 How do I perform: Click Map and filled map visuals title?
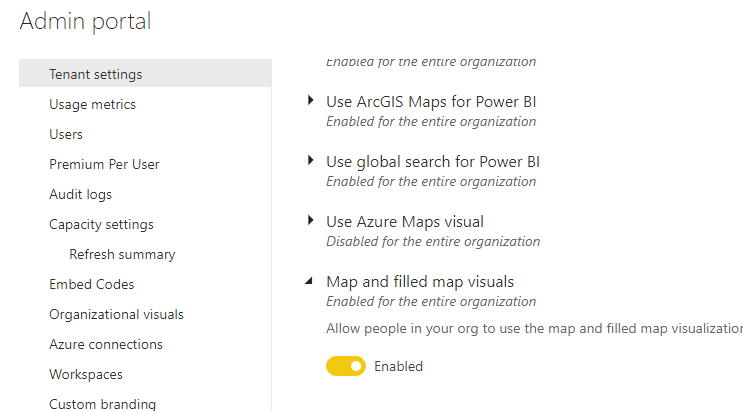[420, 282]
